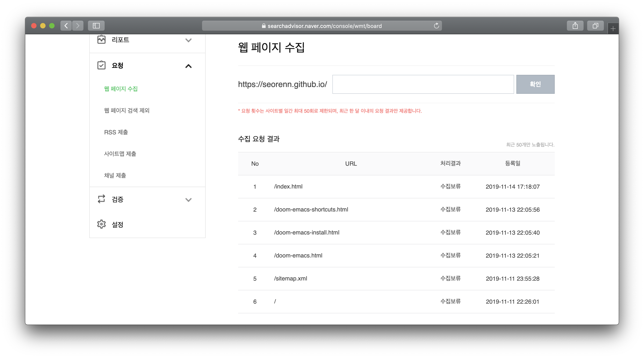Expand the 리포트 section chevron
The width and height of the screenshot is (644, 358).
pos(189,40)
